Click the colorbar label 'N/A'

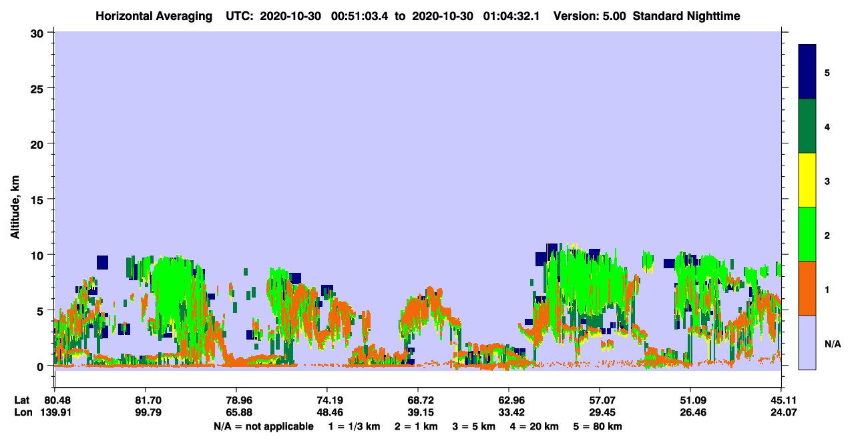(x=833, y=344)
